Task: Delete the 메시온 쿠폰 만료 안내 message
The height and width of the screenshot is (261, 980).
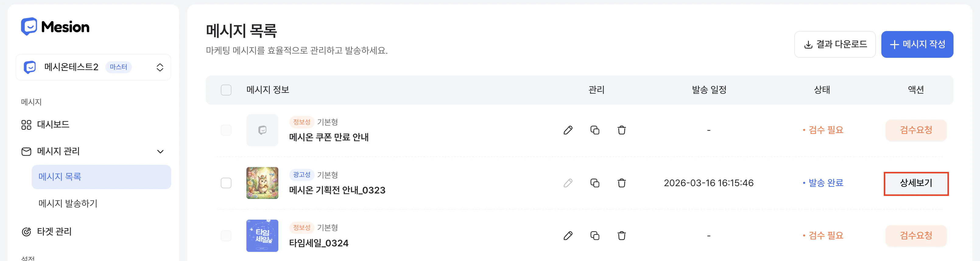Action: coord(622,130)
